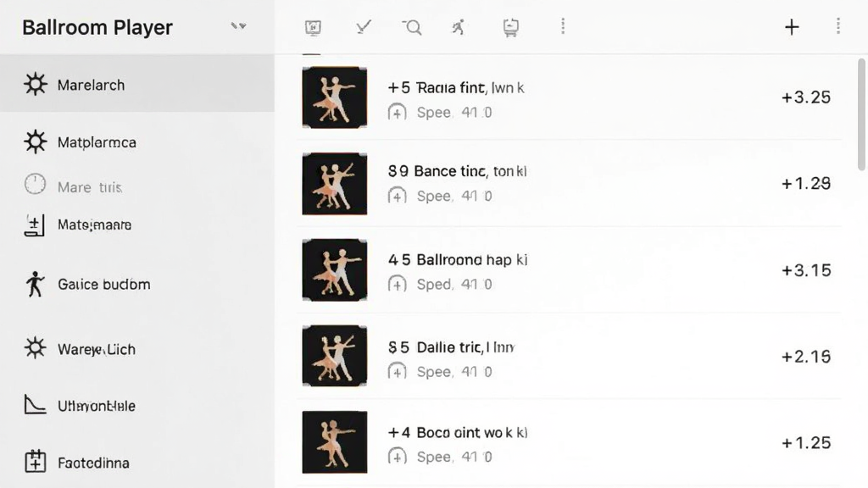Open the dancer thumbnail of Bance tinc row
Image resolution: width=868 pixels, height=488 pixels.
pos(334,184)
